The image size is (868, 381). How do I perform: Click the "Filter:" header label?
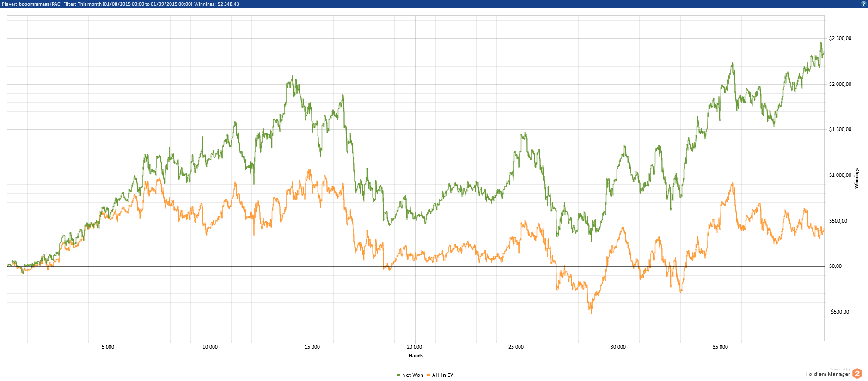(x=70, y=4)
